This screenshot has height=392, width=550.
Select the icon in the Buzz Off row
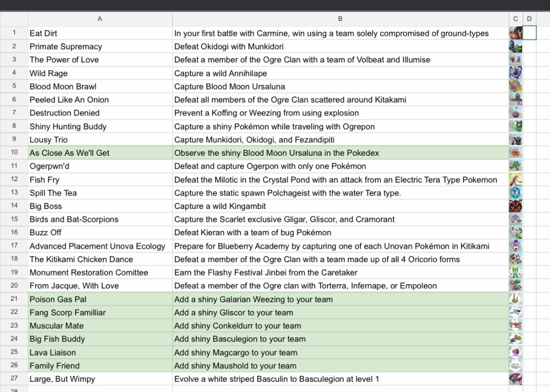click(516, 233)
